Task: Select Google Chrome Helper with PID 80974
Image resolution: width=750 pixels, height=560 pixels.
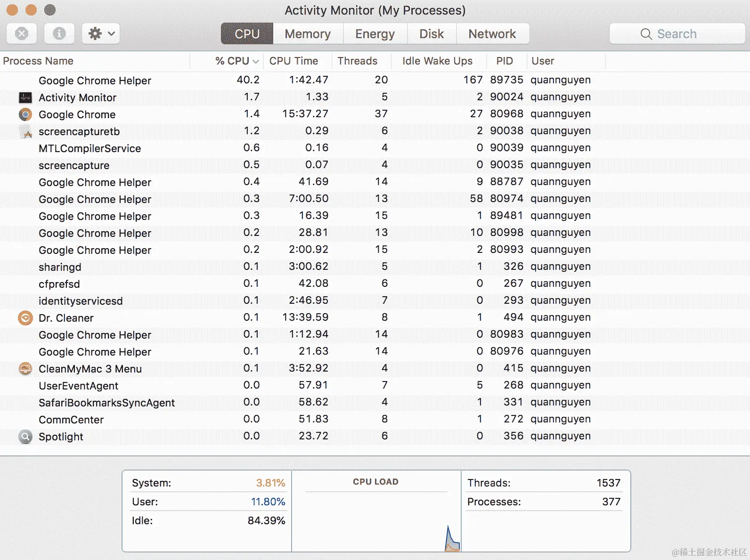Action: click(375, 199)
